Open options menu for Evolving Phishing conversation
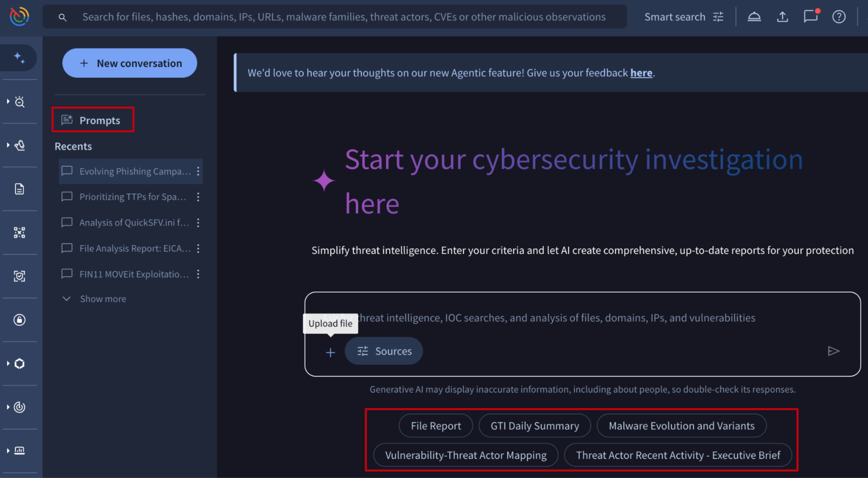Viewport: 868px width, 478px height. click(198, 171)
